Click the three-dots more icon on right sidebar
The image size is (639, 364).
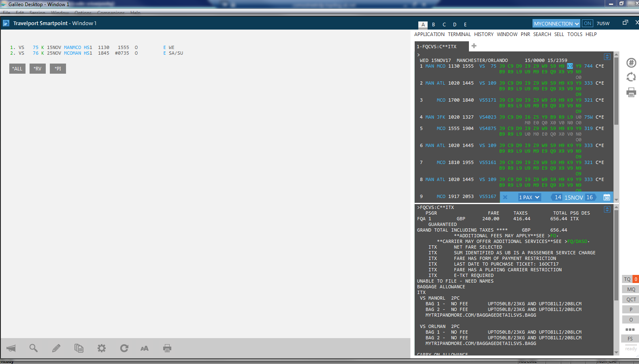(630, 330)
